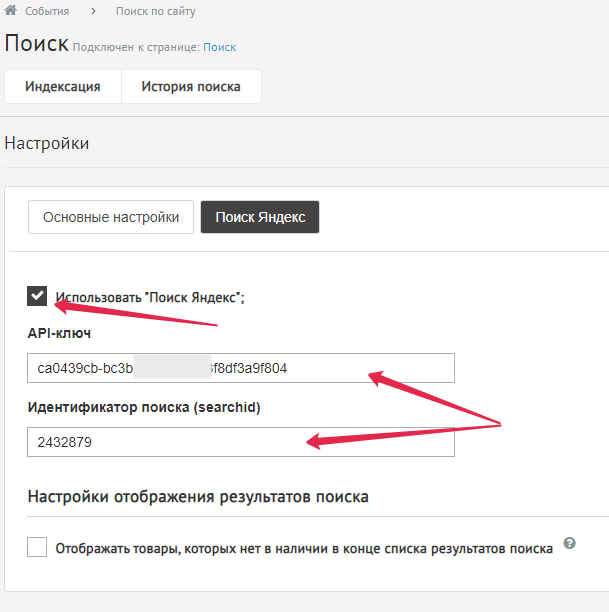609x612 pixels.
Task: Click the breadcrumb chevron separator after События
Action: 92,11
